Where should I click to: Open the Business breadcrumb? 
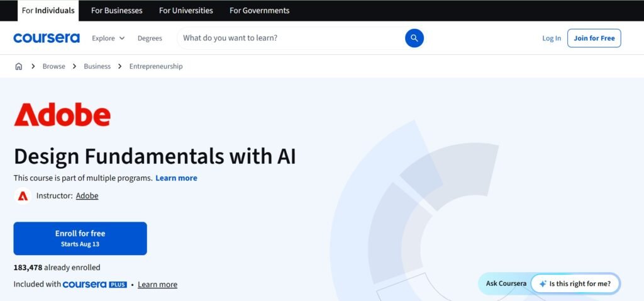tap(97, 66)
